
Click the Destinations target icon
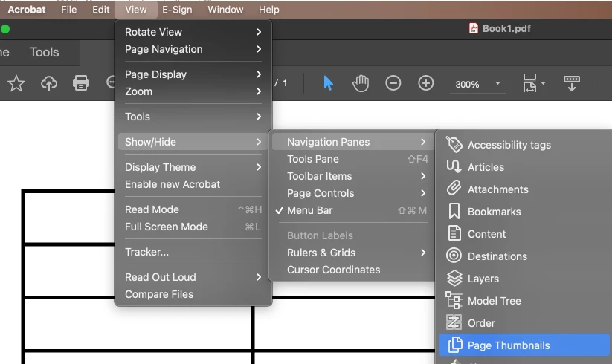454,256
